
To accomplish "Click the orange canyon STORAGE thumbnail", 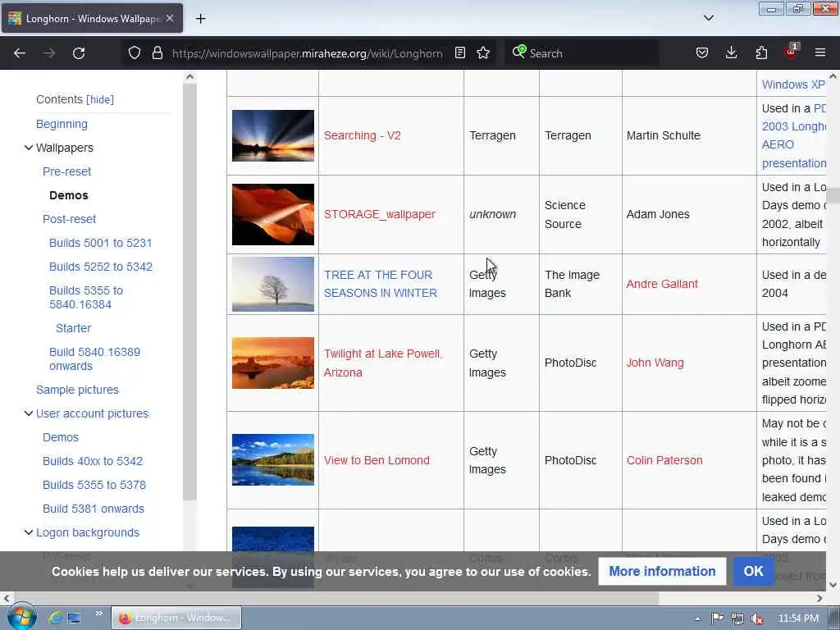I will coord(273,214).
